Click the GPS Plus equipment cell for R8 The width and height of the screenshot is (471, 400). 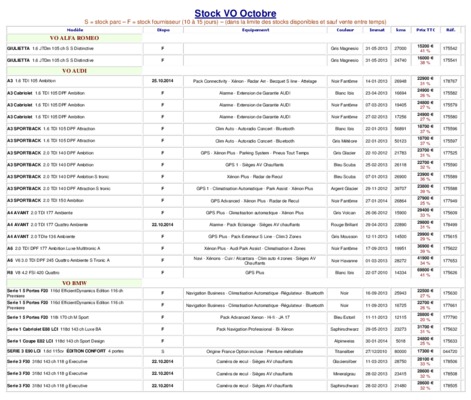point(255,273)
